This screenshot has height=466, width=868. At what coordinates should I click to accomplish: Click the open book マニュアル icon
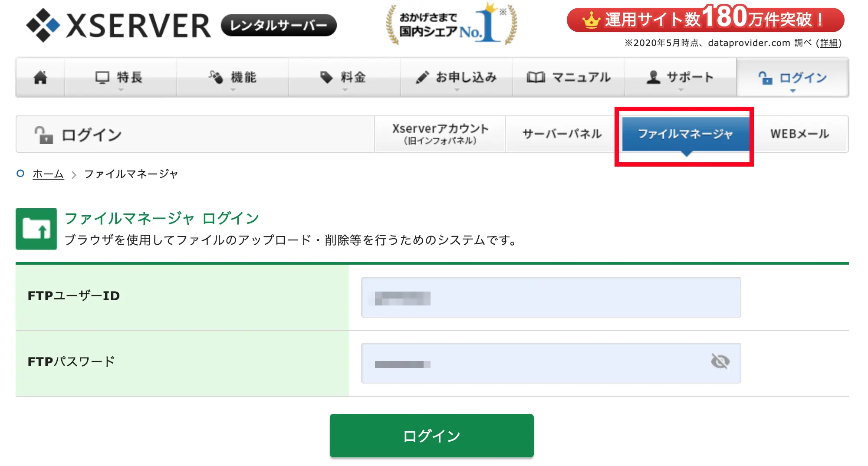click(x=536, y=78)
